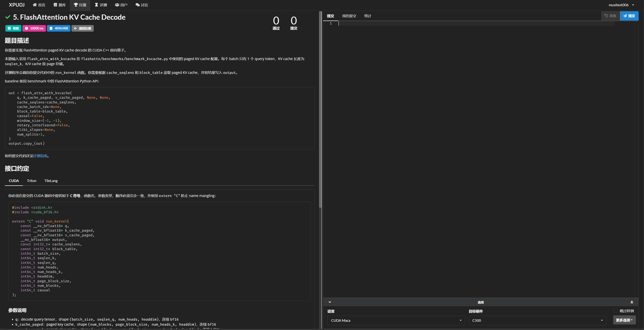Open the 评测指南 guide link
The image size is (644, 330).
tap(40, 156)
